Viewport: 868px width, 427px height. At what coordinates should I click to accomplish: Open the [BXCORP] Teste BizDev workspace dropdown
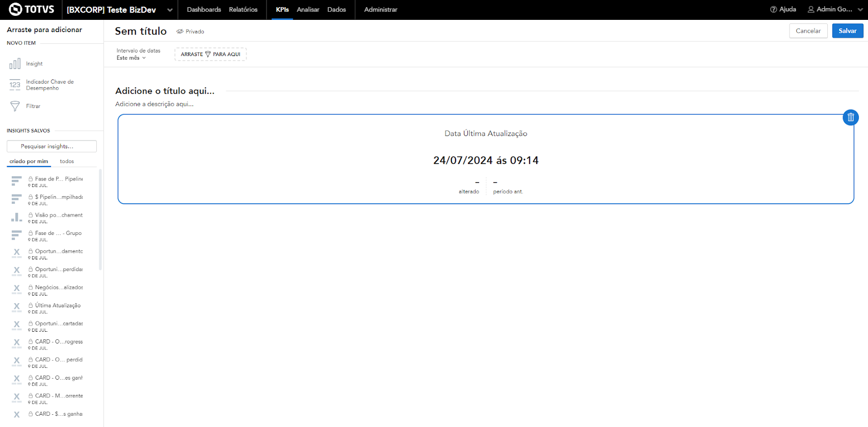click(119, 10)
